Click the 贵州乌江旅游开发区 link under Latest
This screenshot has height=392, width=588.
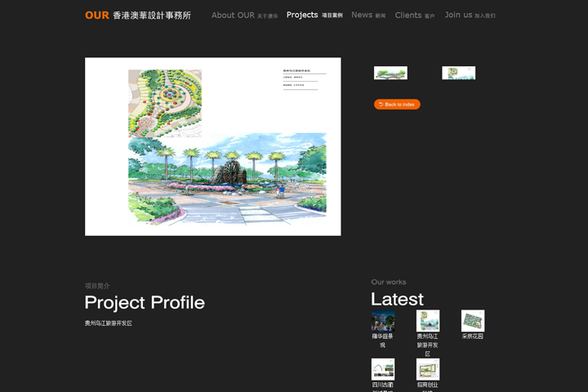click(428, 345)
